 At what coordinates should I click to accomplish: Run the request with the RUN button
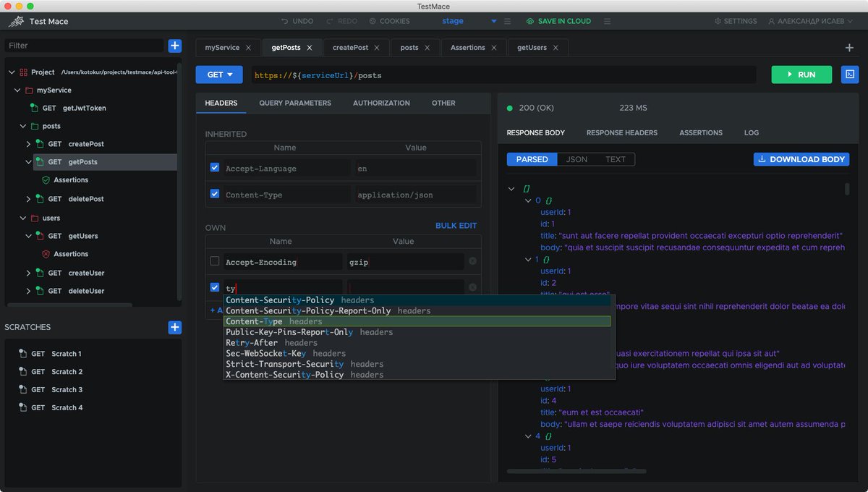pos(801,75)
